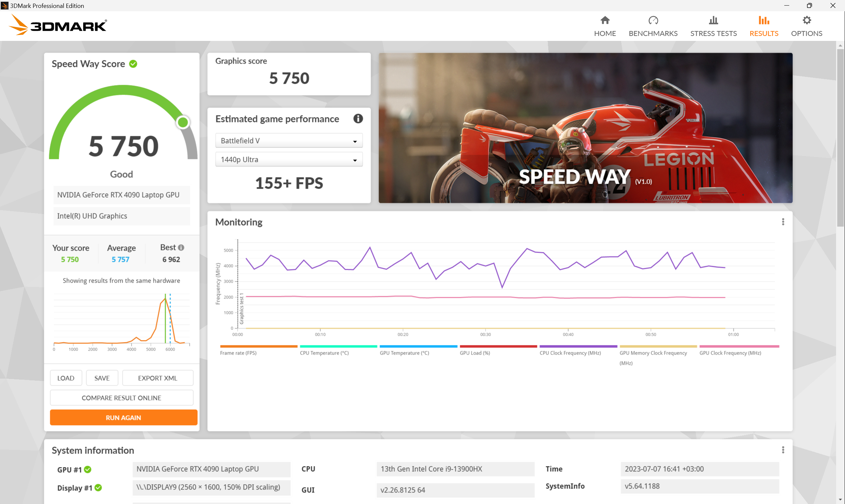
Task: Click the Speed Way benchmark thumbnail image
Action: pyautogui.click(x=586, y=128)
